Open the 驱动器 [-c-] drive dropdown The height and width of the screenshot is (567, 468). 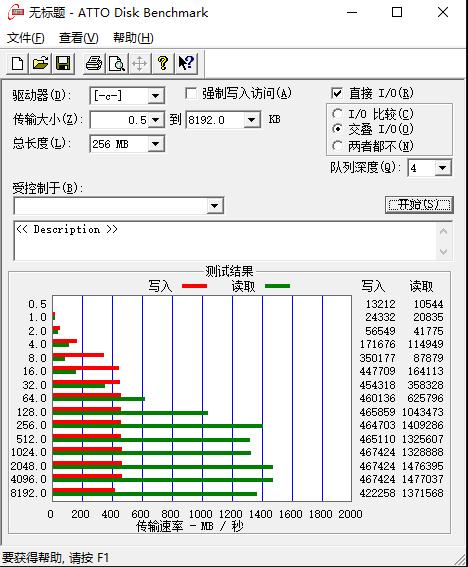click(x=156, y=96)
